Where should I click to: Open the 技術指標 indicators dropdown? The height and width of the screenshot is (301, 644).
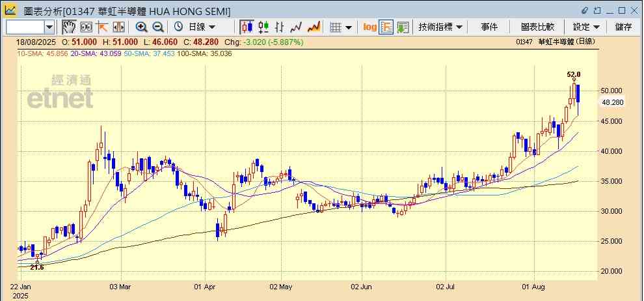[x=440, y=27]
